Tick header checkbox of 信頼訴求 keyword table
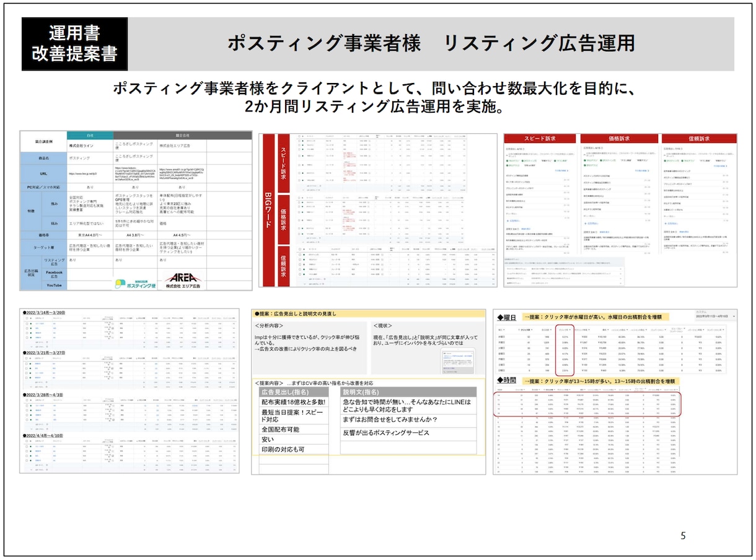 [x=299, y=250]
